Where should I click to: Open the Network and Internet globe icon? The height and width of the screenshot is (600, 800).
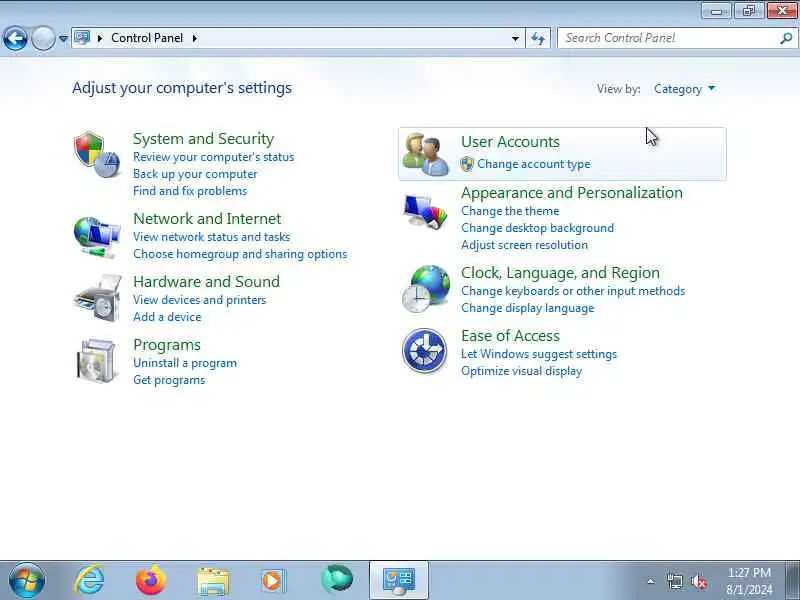click(x=97, y=237)
